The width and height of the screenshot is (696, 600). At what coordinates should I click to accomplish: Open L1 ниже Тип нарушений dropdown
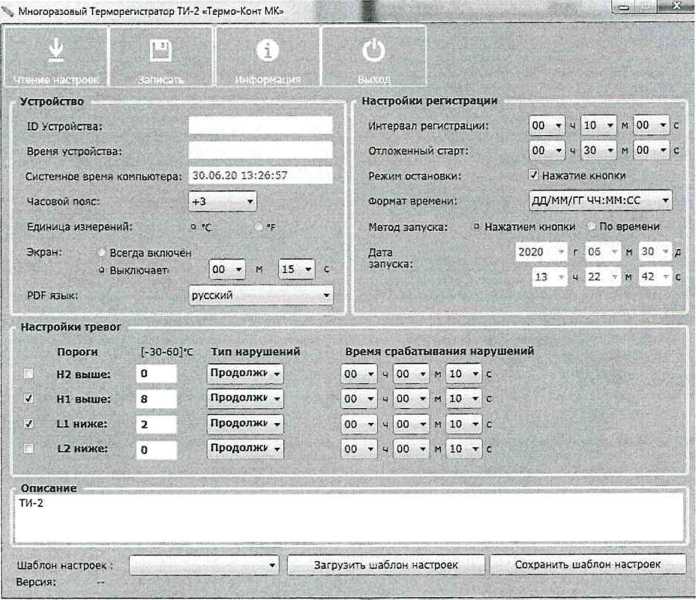(245, 424)
